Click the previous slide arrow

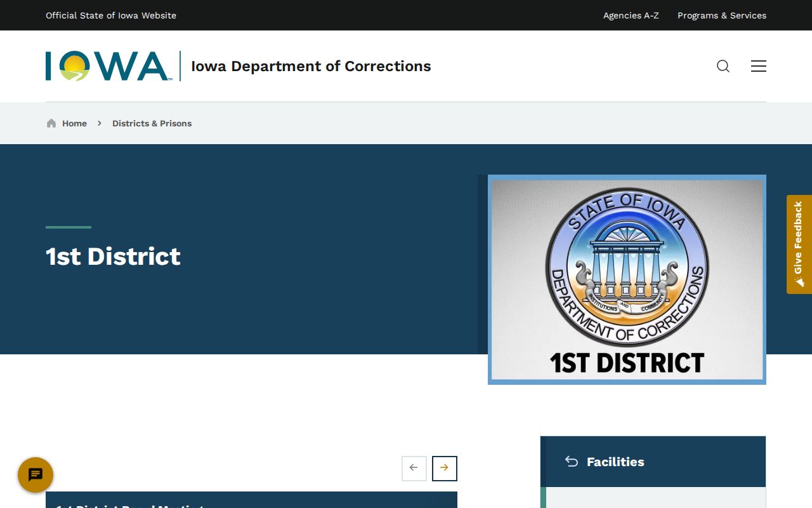[414, 469]
